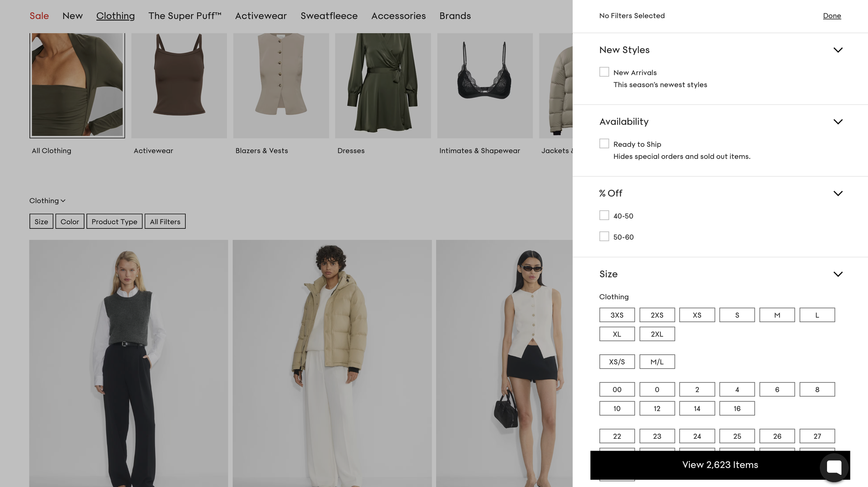Go to the Activewear navigation tab
This screenshot has height=487, width=868.
tap(261, 16)
